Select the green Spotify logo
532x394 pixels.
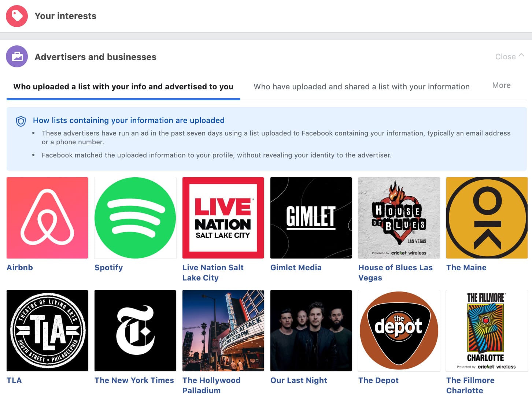[x=135, y=218]
